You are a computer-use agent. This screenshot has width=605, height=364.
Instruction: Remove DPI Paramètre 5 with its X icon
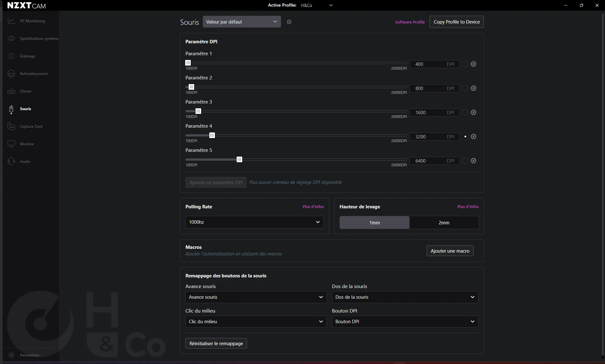(x=474, y=161)
